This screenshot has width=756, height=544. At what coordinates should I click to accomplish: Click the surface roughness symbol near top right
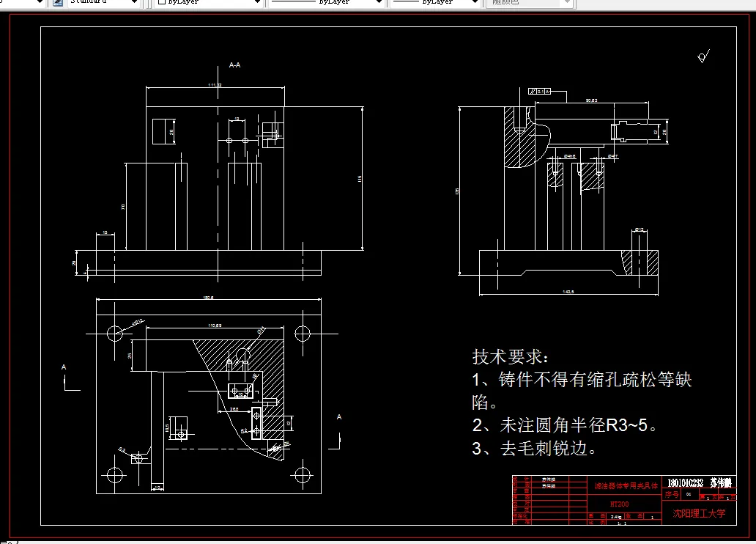tap(702, 56)
